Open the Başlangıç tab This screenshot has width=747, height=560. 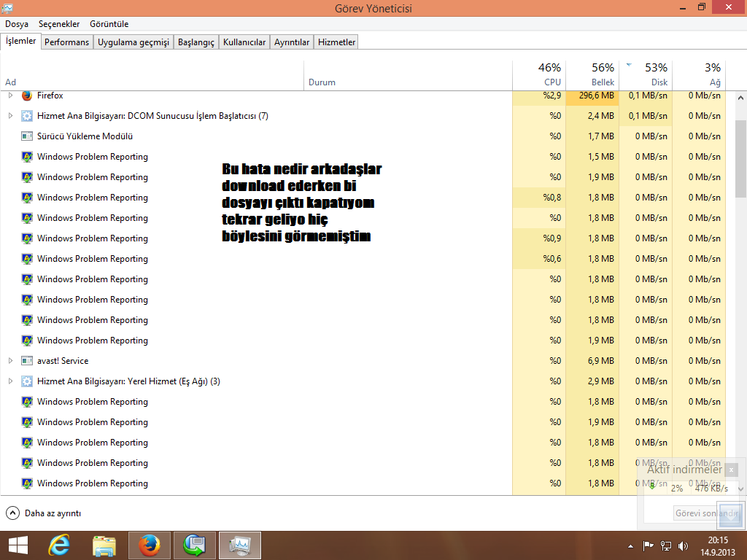click(196, 42)
